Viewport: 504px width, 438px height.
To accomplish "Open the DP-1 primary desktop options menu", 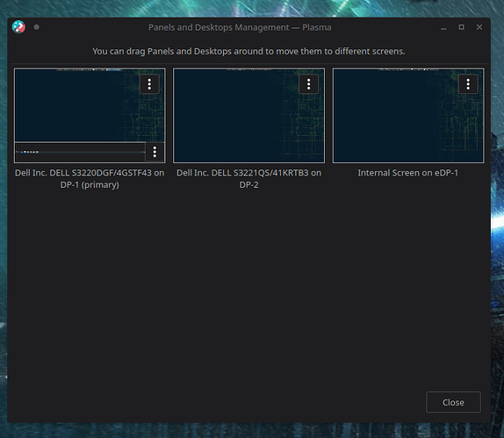I will tap(149, 84).
